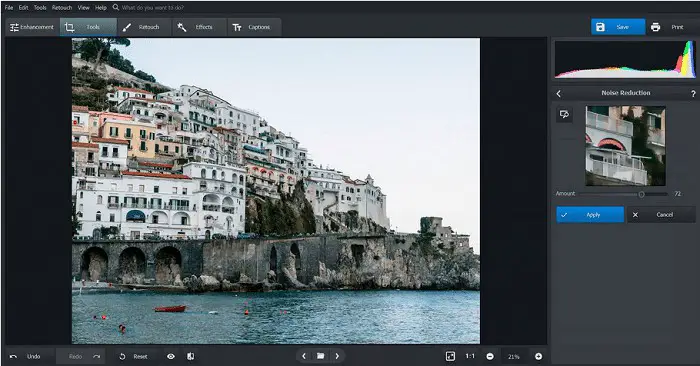
Task: Zoom out with the minus icon
Action: (x=490, y=356)
